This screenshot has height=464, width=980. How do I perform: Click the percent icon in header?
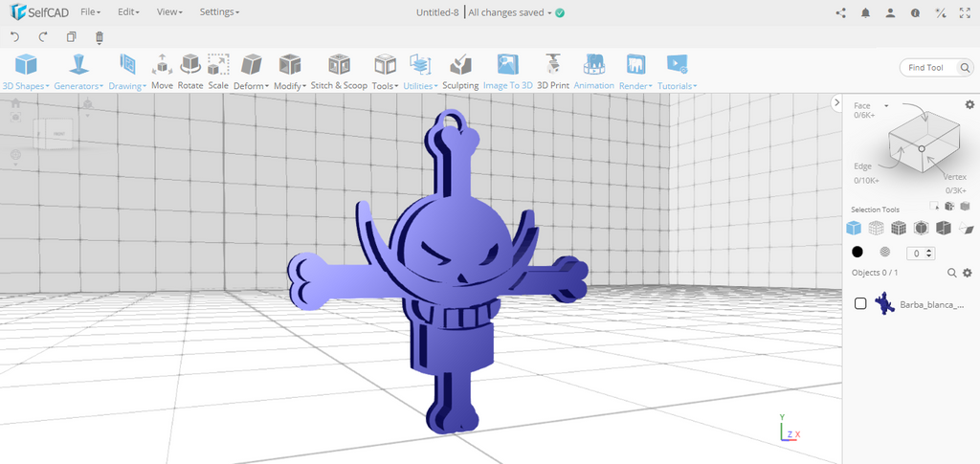coord(940,12)
